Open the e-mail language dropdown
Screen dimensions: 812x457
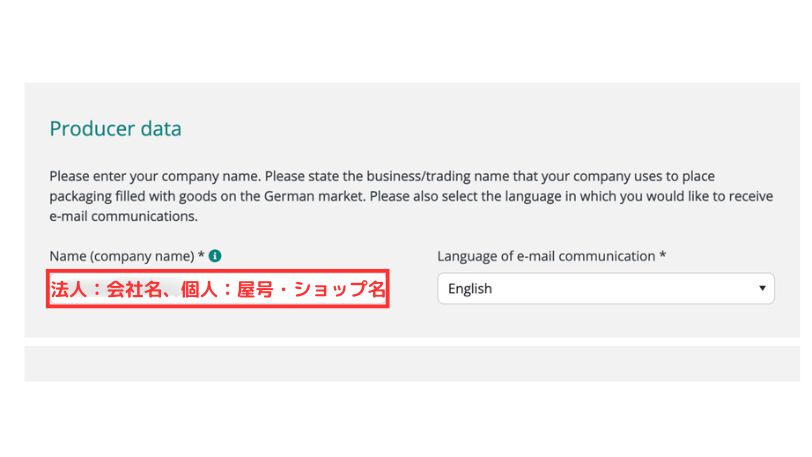(605, 289)
